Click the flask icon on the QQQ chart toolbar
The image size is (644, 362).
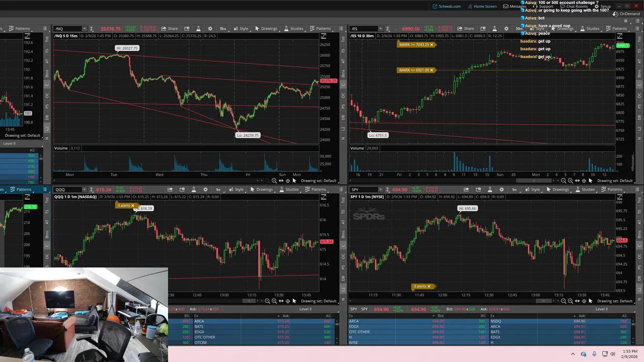[194, 190]
